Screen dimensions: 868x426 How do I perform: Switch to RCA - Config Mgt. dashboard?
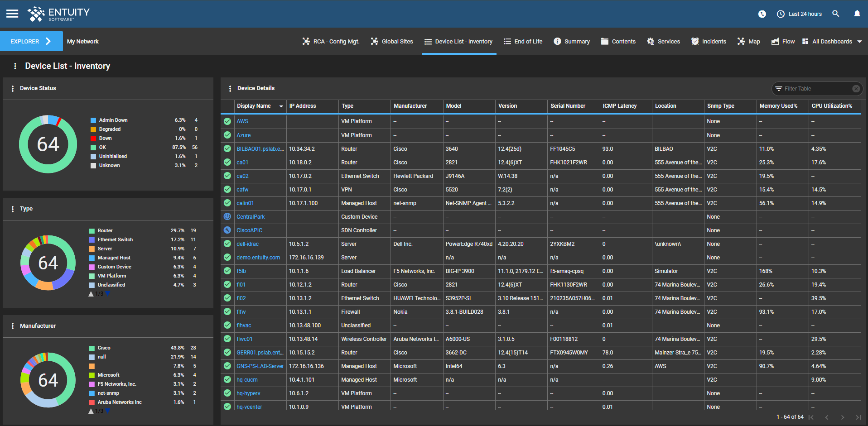(331, 41)
